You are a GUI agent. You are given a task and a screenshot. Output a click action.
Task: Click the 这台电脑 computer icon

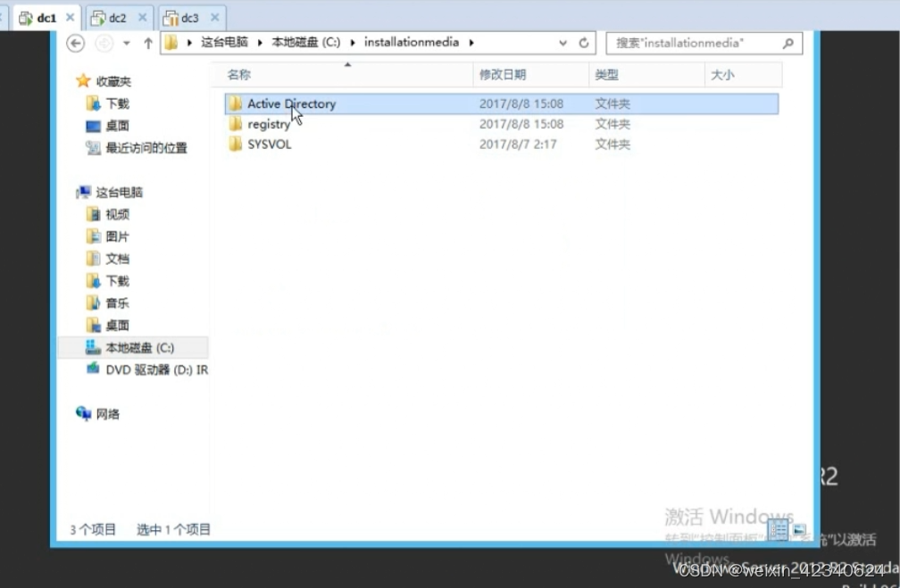pyautogui.click(x=84, y=192)
